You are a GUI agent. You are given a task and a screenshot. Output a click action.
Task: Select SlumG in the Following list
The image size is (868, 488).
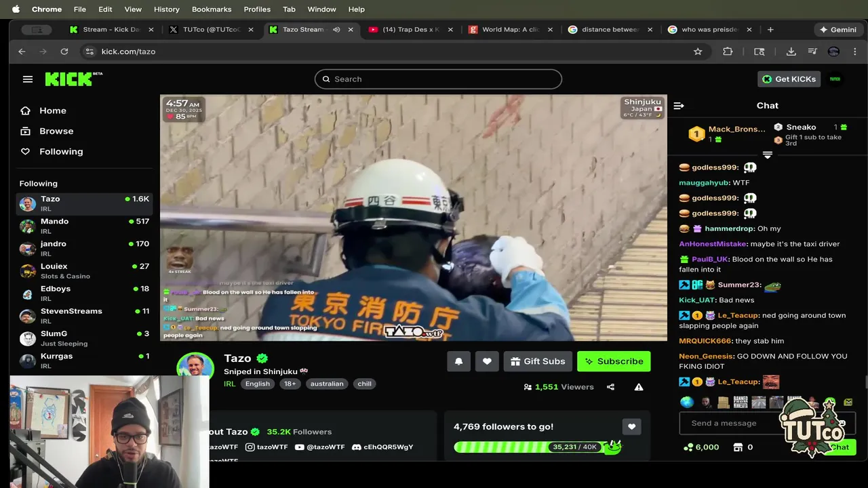click(84, 338)
